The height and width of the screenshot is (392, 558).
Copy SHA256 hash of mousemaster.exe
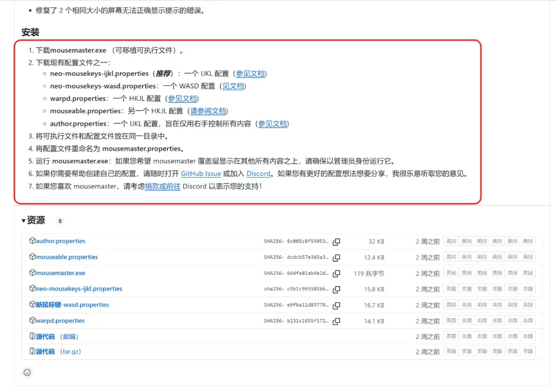point(336,274)
